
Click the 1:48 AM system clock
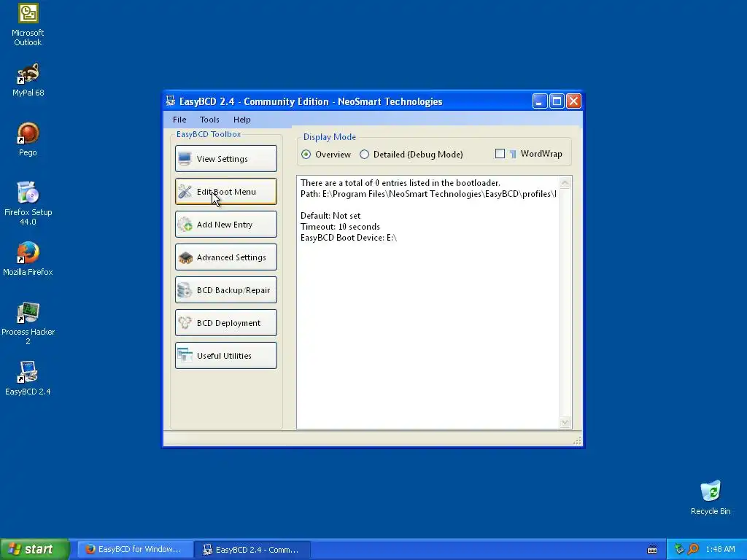[x=720, y=550]
